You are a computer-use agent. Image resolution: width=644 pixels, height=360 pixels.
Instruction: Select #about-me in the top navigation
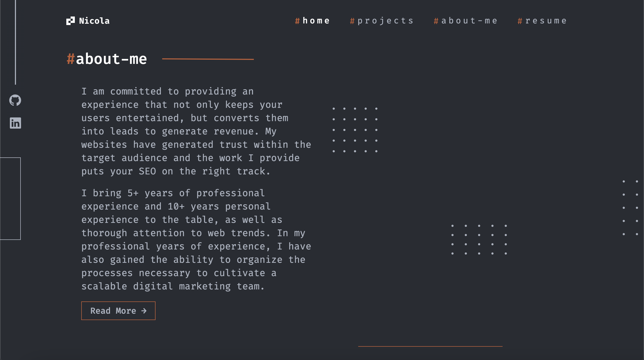point(466,21)
